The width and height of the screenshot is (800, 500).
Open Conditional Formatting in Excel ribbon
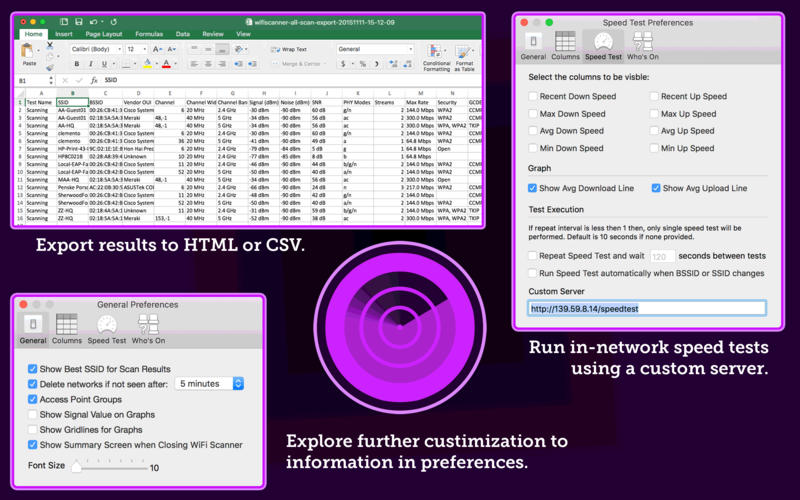436,57
